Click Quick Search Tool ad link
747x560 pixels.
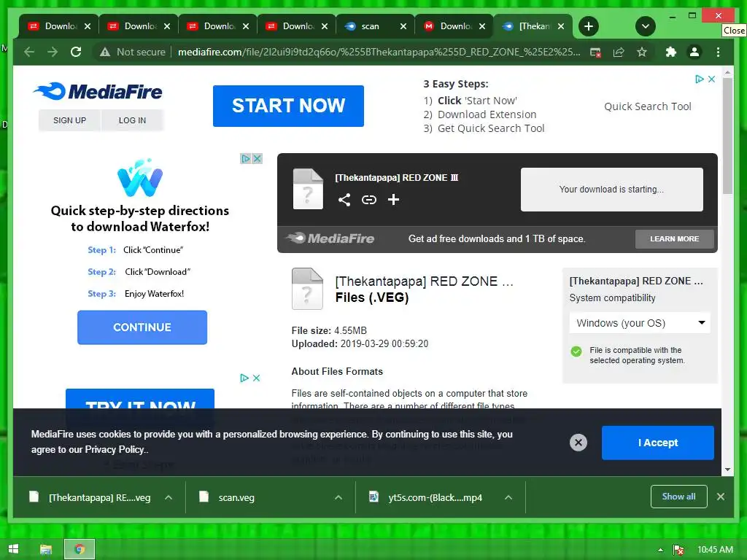(x=648, y=106)
